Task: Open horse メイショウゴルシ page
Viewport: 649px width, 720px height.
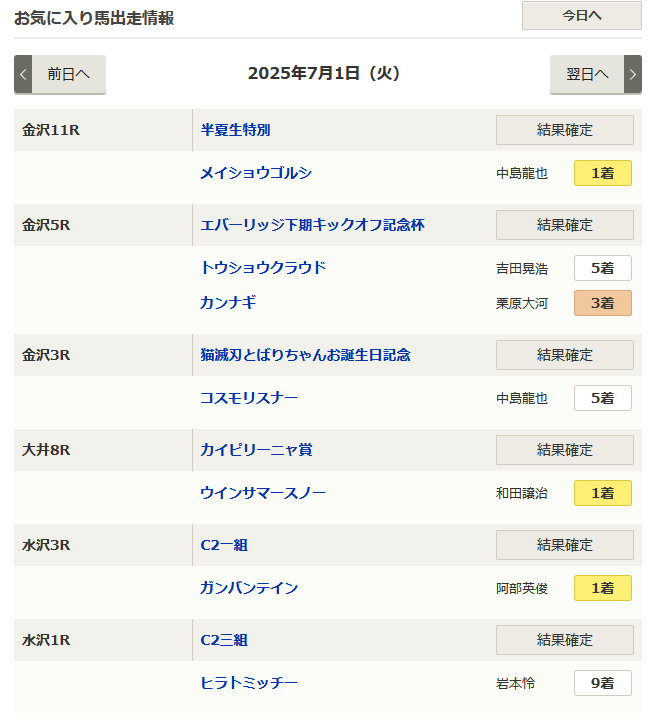Action: click(256, 173)
